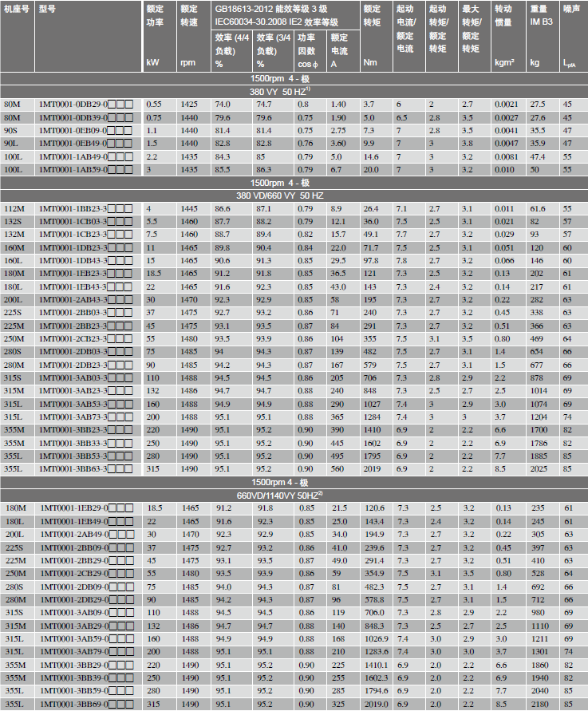Click the 机座号 column header

pyautogui.click(x=17, y=8)
